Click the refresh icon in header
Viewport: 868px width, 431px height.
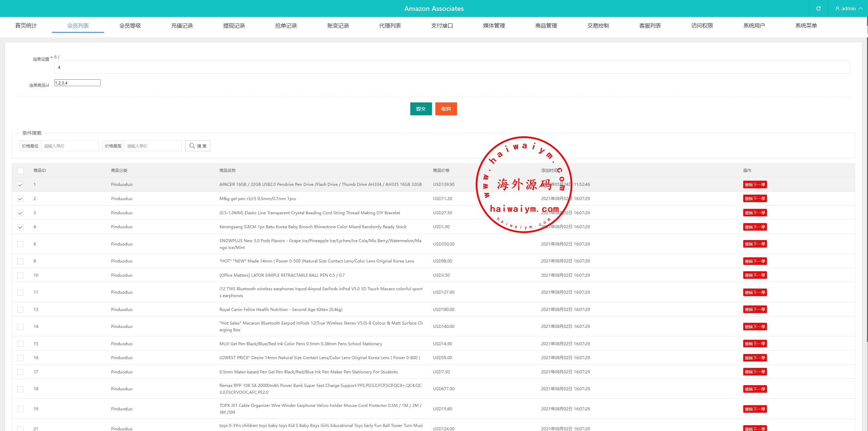click(818, 8)
